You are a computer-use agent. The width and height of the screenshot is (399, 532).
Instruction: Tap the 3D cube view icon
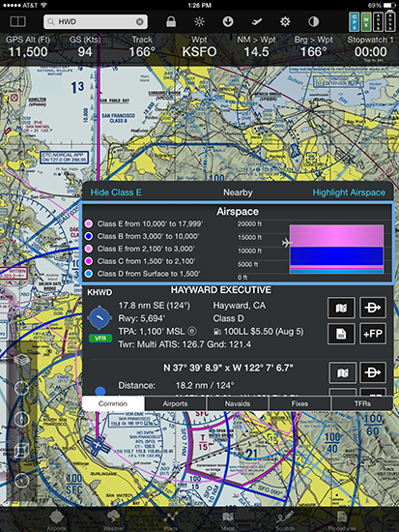(x=21, y=452)
